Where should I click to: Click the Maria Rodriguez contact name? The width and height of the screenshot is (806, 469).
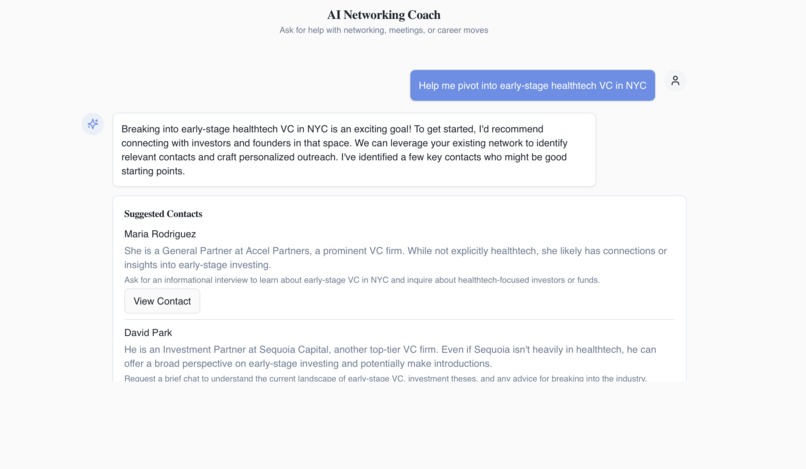click(x=160, y=234)
